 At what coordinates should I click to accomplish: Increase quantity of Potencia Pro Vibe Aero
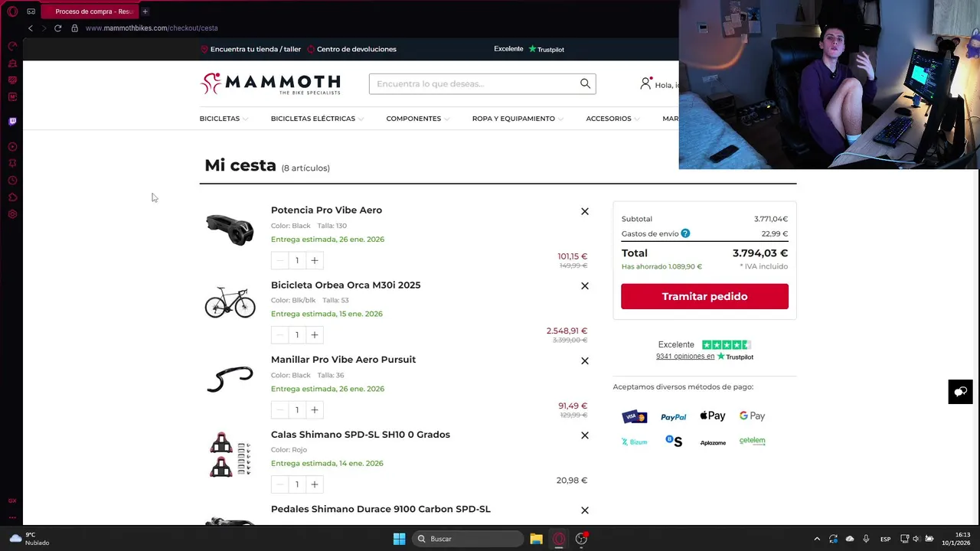coord(314,260)
